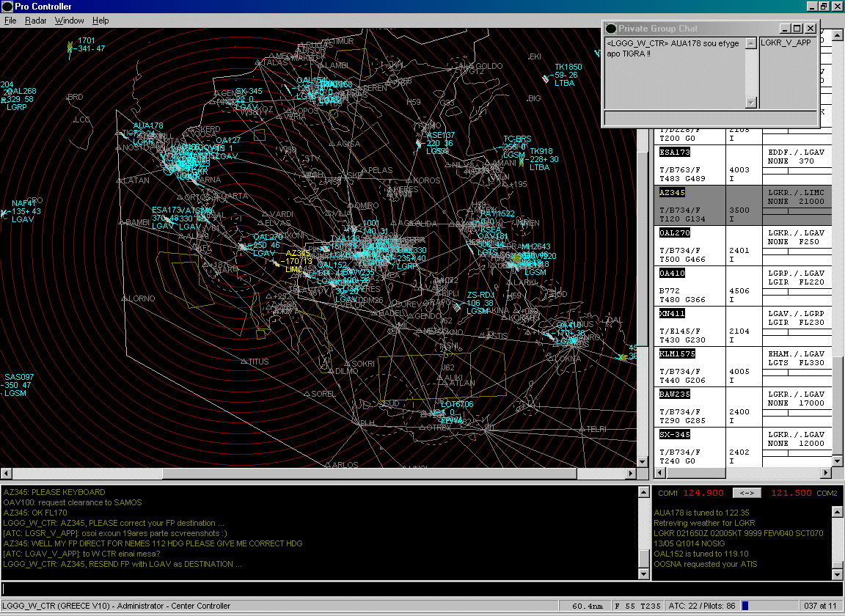Click the Private Group Chat window icon

(x=610, y=29)
